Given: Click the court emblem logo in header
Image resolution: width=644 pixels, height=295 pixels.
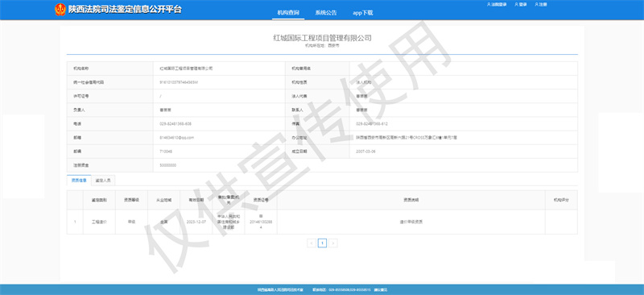Looking at the screenshot, I should pyautogui.click(x=60, y=10).
